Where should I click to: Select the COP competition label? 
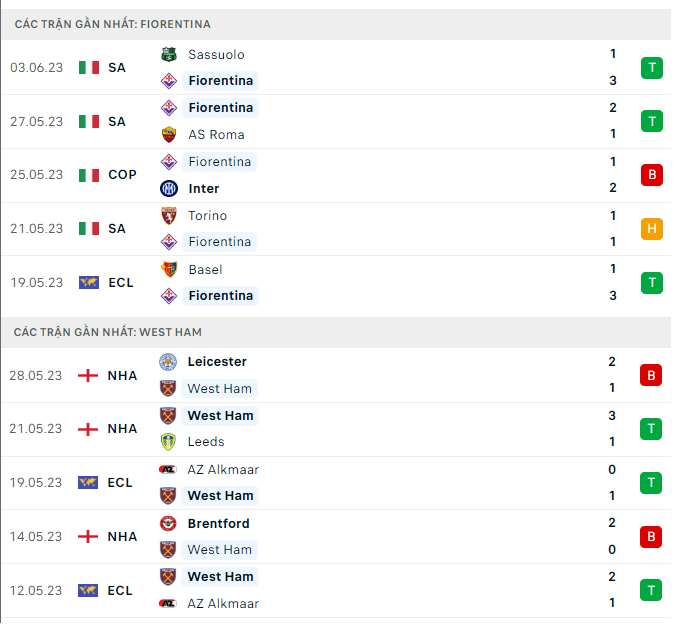coord(122,175)
